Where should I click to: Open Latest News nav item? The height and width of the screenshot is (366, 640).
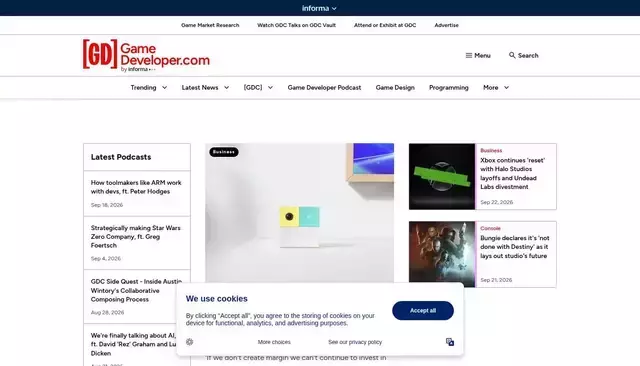[x=200, y=87]
